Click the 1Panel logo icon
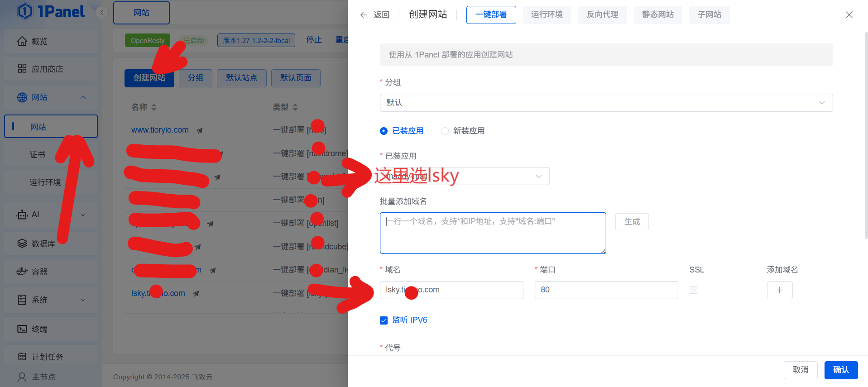 tap(25, 11)
